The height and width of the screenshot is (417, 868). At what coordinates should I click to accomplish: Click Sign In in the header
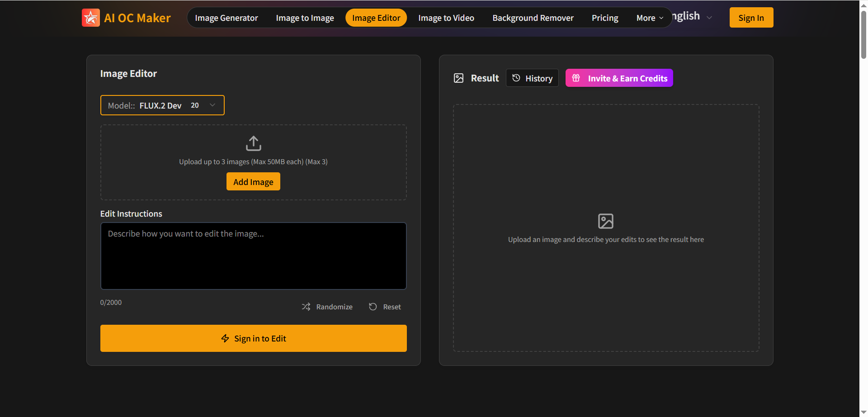click(x=751, y=18)
